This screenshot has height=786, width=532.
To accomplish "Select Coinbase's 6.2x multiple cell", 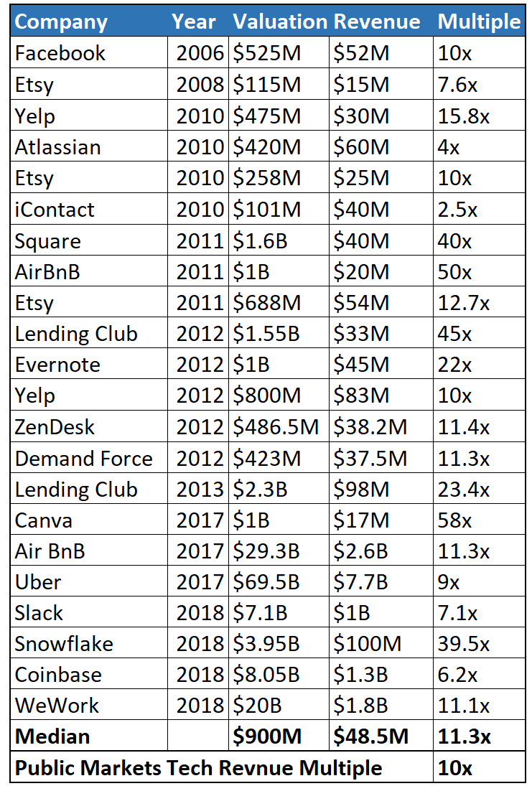I will click(x=459, y=675).
